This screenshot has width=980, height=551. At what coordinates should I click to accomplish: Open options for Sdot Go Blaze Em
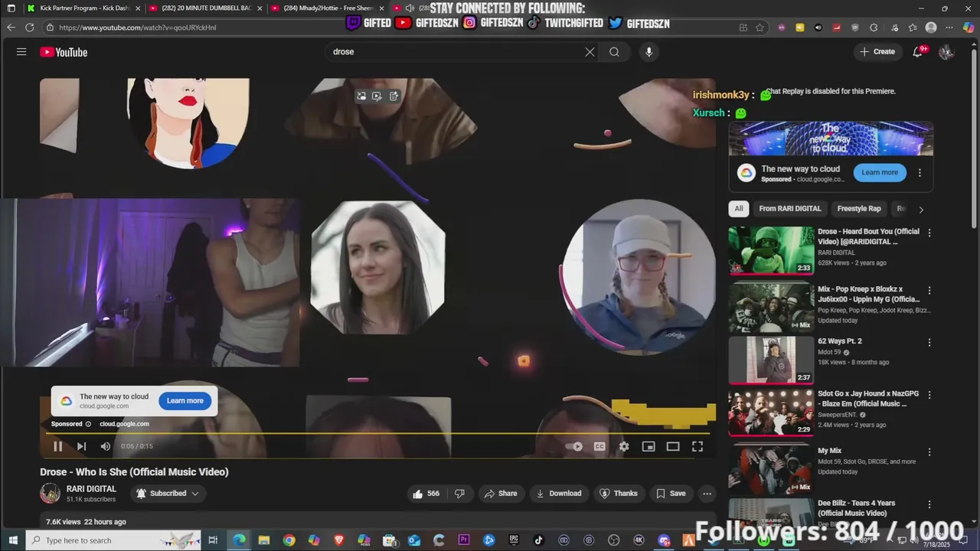(x=929, y=395)
